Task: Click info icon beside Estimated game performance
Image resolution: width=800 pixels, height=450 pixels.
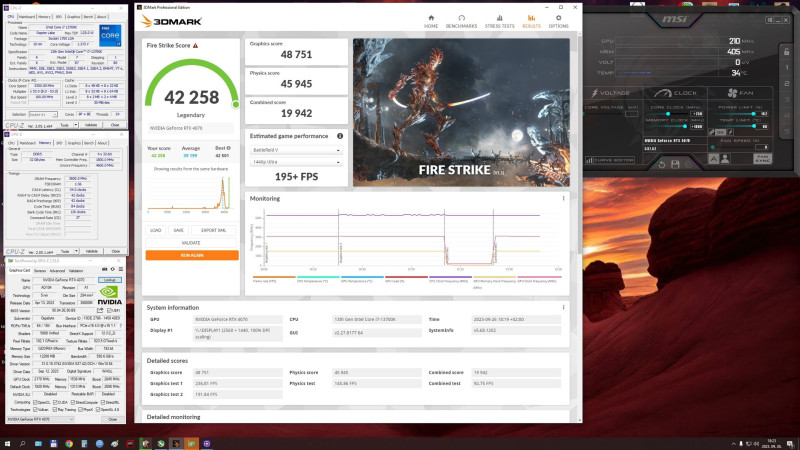Action: click(340, 136)
